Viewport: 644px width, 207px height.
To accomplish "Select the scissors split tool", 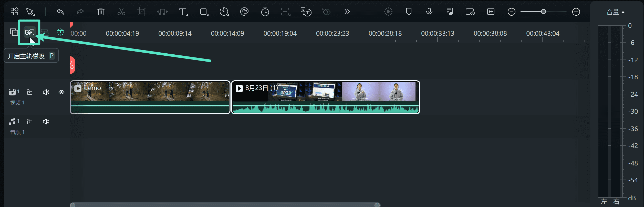I will (121, 12).
